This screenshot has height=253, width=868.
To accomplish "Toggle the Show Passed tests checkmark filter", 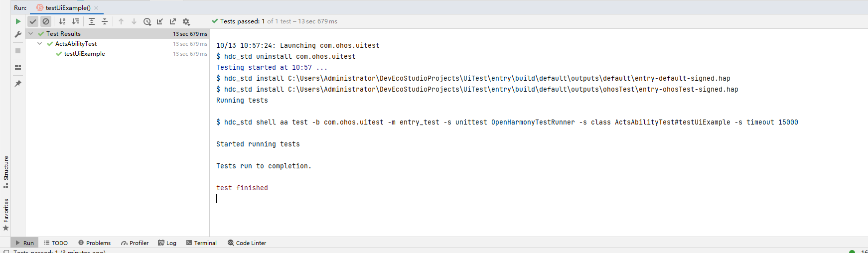I will pyautogui.click(x=33, y=21).
